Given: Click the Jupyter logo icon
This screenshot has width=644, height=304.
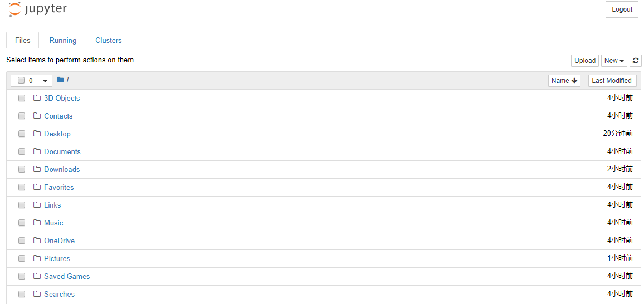Looking at the screenshot, I should click(15, 9).
